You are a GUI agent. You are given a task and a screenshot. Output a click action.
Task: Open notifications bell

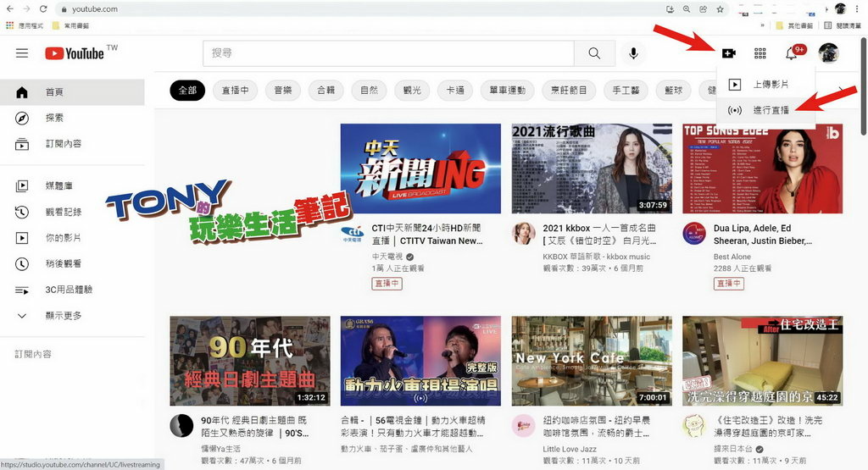(792, 53)
